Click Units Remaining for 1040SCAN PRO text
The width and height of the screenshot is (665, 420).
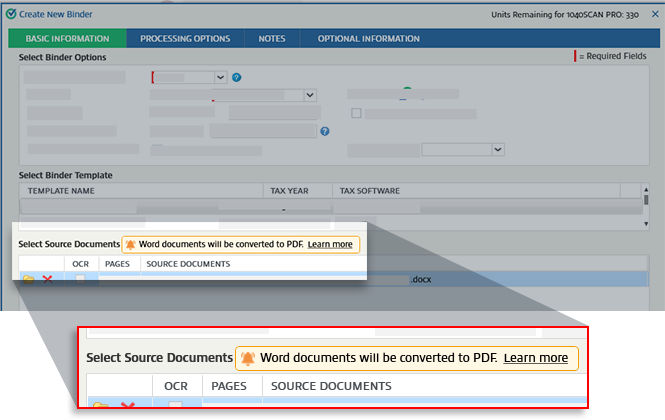[x=565, y=14]
